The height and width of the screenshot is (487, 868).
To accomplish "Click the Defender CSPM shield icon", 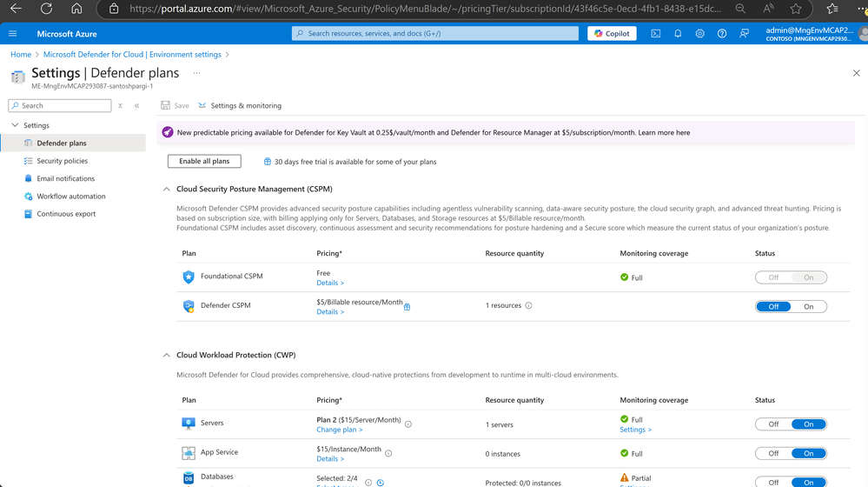I will click(x=189, y=306).
